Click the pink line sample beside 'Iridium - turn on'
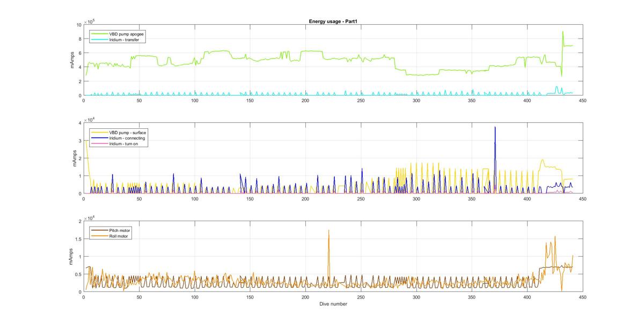 click(x=99, y=144)
